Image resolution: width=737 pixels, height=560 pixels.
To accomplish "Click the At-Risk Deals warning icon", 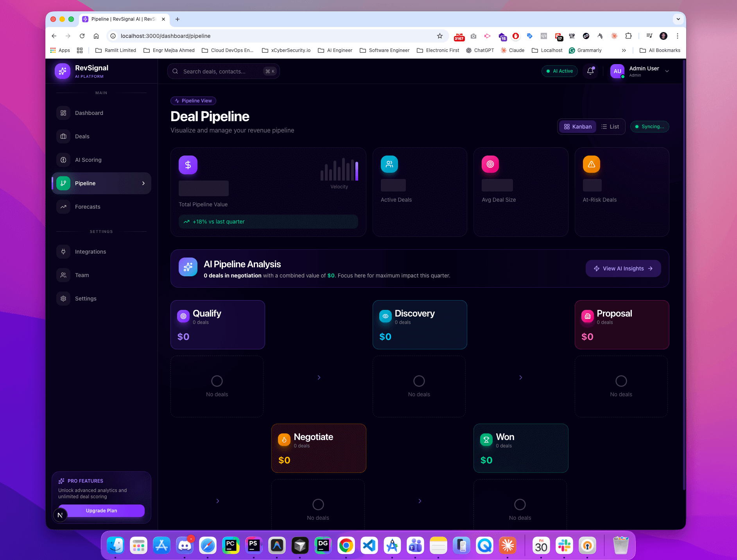I will pyautogui.click(x=591, y=164).
